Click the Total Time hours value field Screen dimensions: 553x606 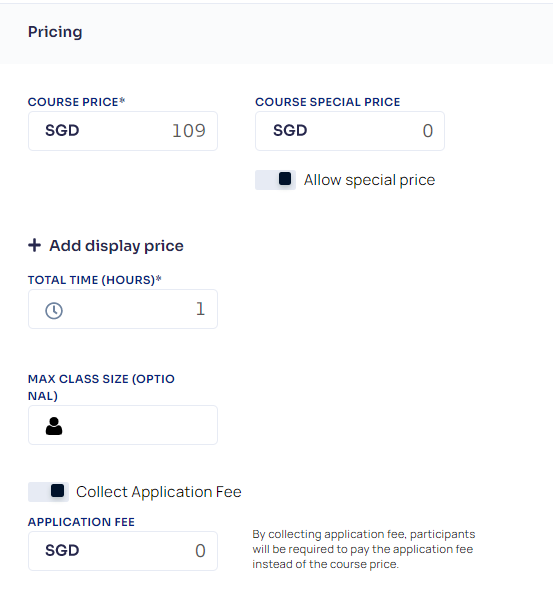coord(123,309)
